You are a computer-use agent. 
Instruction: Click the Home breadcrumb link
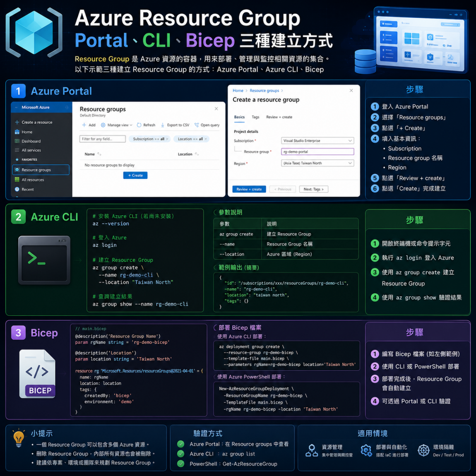click(x=238, y=91)
